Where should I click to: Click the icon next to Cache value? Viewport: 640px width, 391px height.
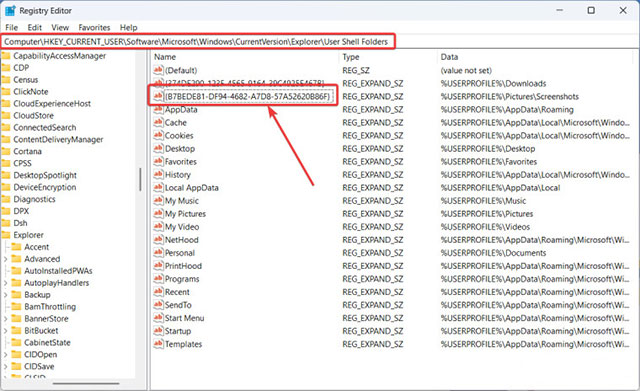[158, 122]
